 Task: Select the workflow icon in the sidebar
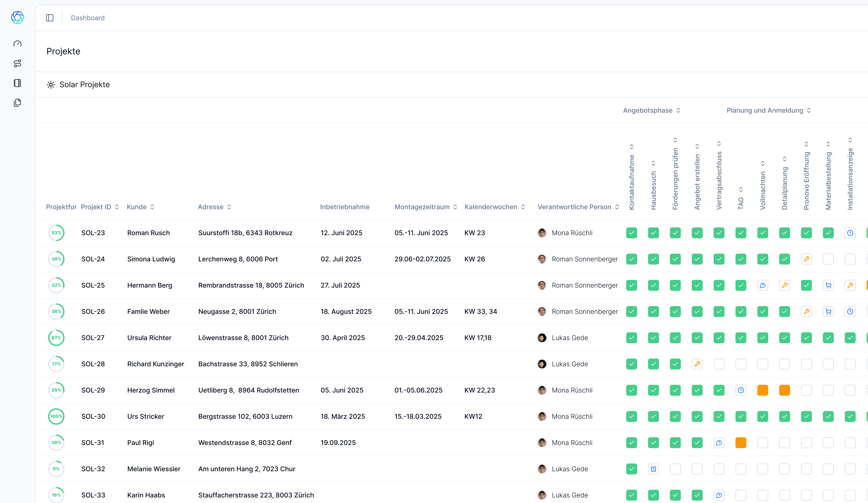[17, 63]
